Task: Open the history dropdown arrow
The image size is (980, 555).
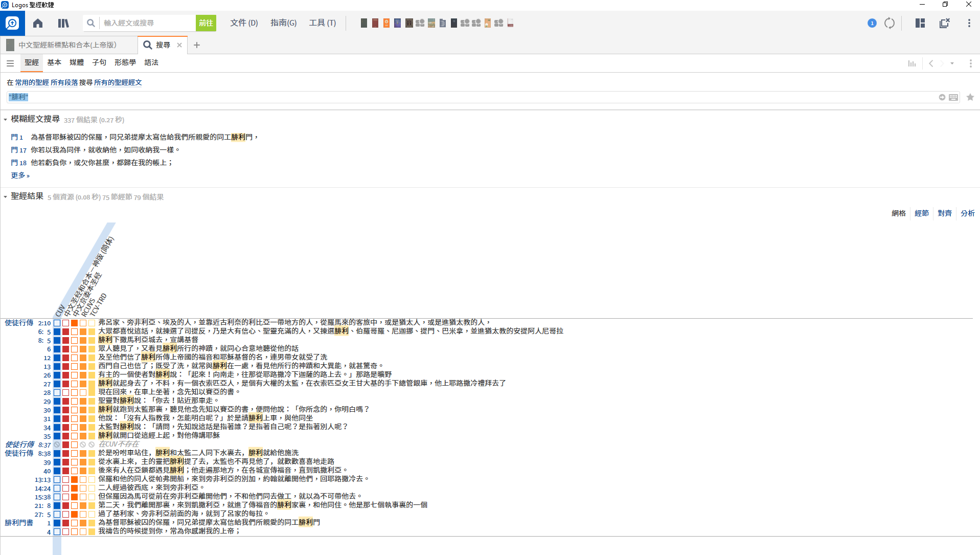Action: pos(952,63)
